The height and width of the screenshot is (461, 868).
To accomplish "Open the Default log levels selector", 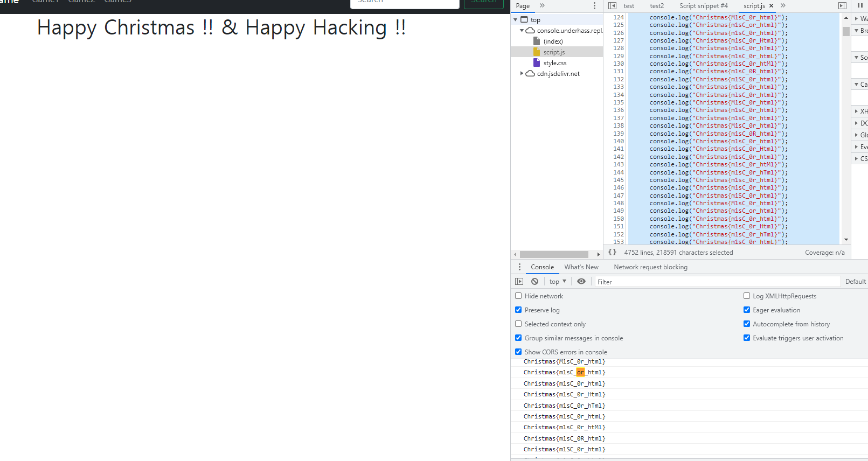I will [856, 282].
